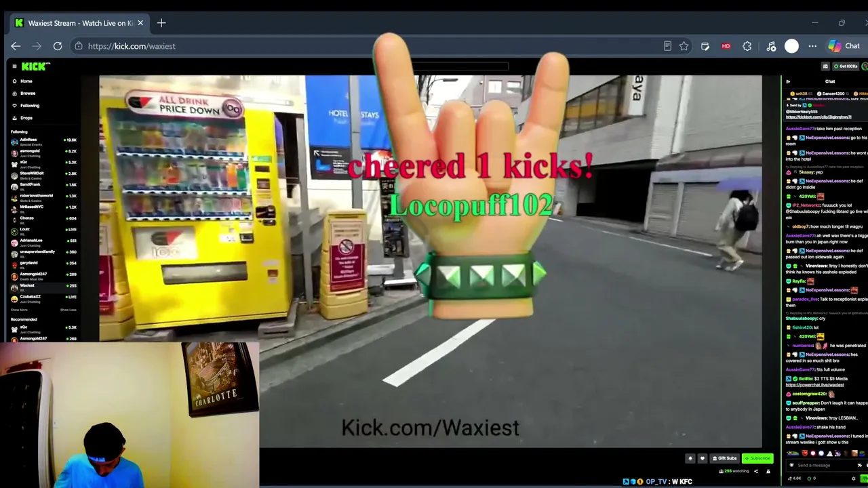Open the Kick hamburger menu
Screen dimensions: 868x488
click(14, 66)
